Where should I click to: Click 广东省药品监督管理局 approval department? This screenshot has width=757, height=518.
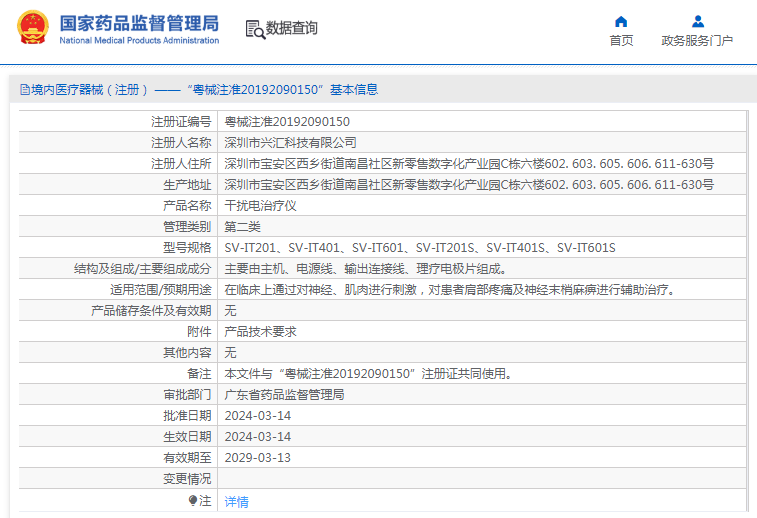284,394
